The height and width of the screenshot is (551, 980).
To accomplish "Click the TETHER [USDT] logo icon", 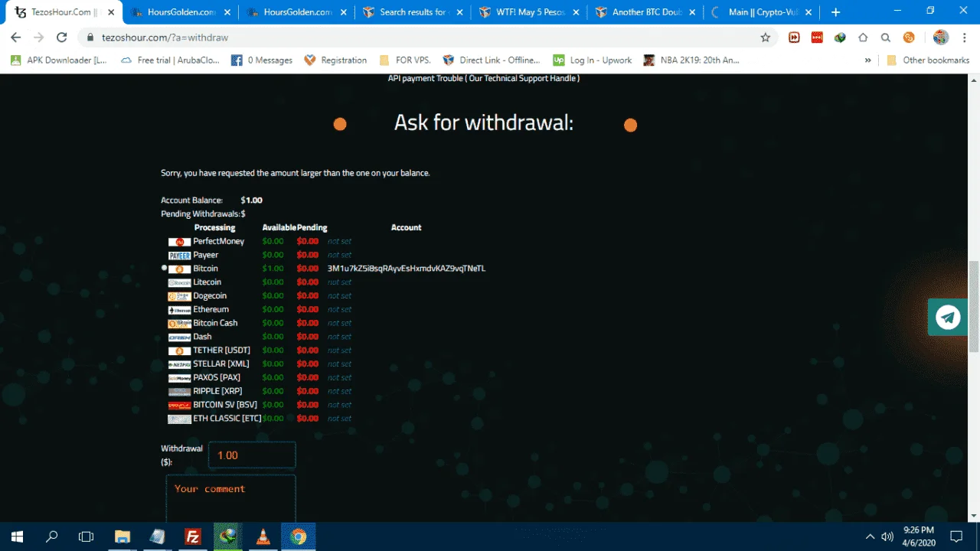I will [179, 350].
